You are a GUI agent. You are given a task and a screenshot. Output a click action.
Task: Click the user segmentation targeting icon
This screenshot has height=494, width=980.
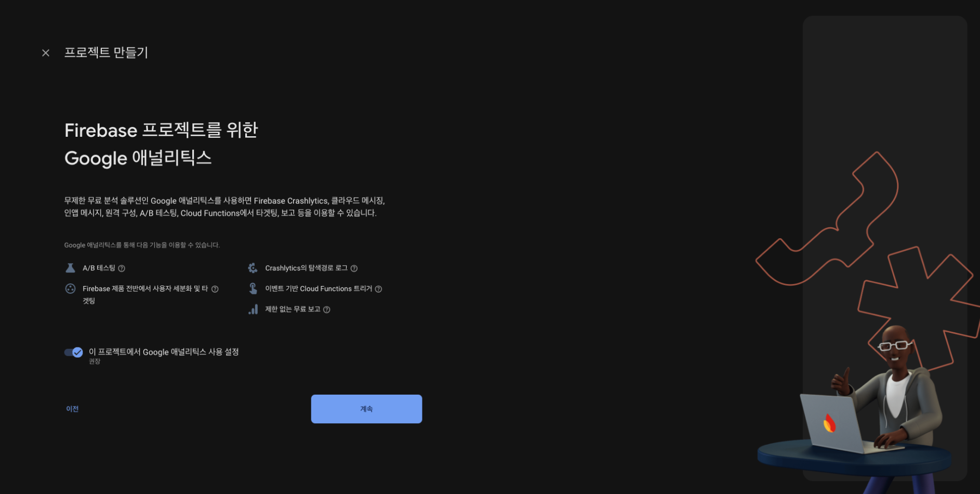pyautogui.click(x=70, y=289)
